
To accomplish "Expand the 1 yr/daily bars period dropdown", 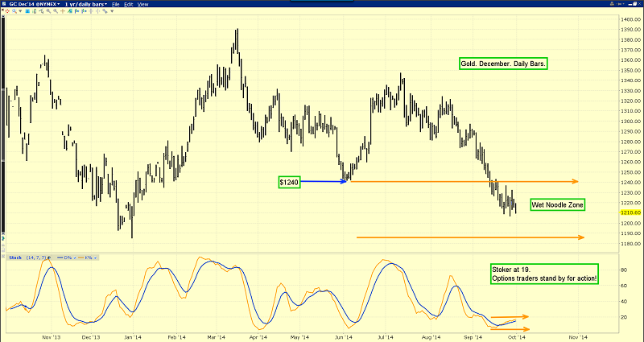I will [x=83, y=5].
